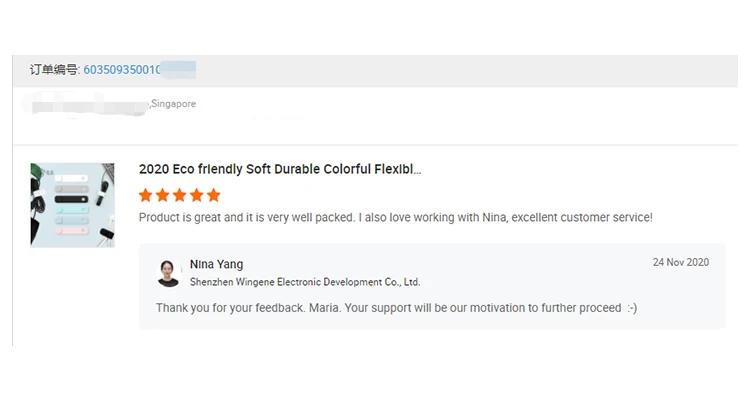750x400 pixels.
Task: Click the second orange rating star
Action: (x=163, y=195)
